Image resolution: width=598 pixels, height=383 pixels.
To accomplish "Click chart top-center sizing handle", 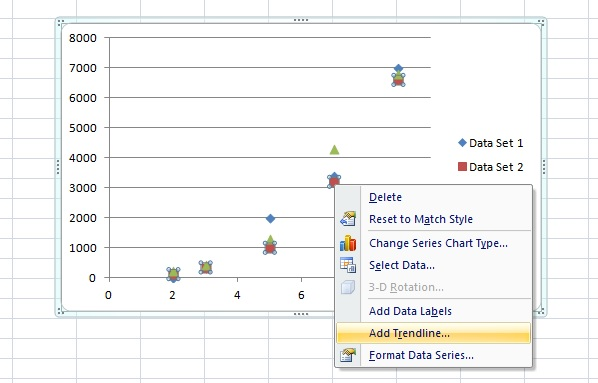I will (x=301, y=20).
